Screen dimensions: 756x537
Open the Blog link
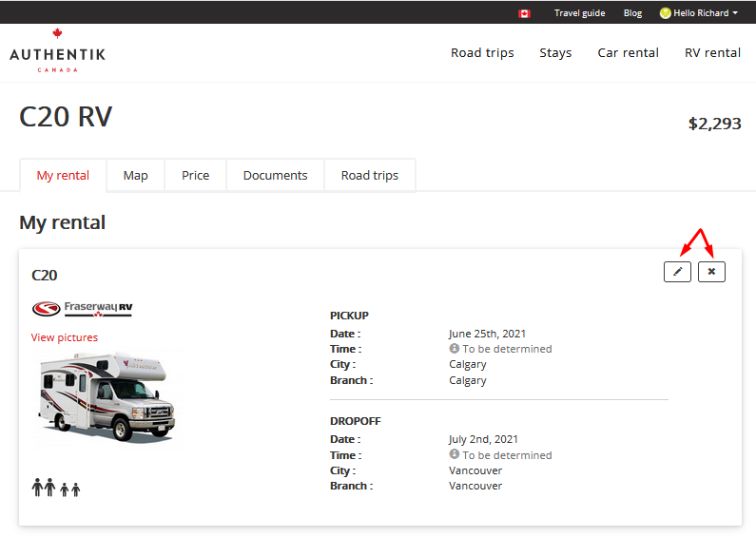(x=632, y=13)
